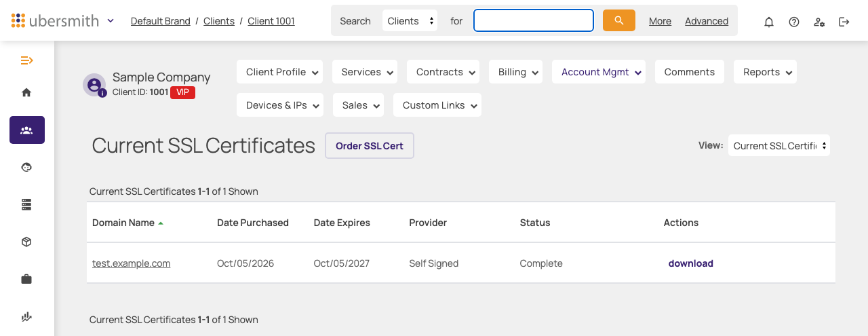Image resolution: width=868 pixels, height=336 pixels.
Task: Expand the Client Profile menu
Action: (x=279, y=72)
